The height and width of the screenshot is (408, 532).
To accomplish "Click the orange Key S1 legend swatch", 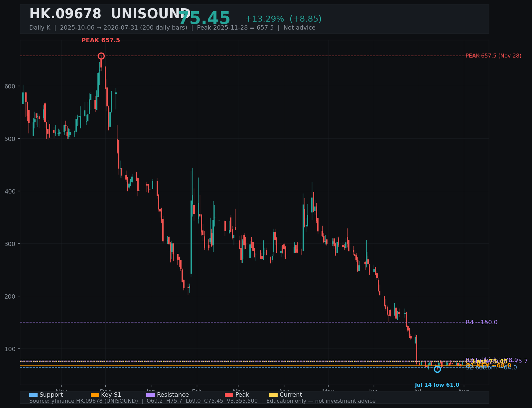I will point(95,395).
